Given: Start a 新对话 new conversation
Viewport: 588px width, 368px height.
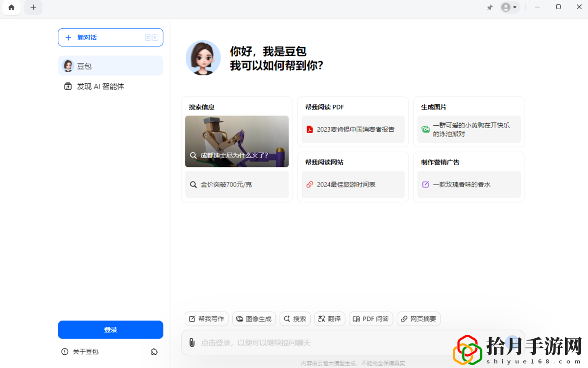Looking at the screenshot, I should click(110, 37).
